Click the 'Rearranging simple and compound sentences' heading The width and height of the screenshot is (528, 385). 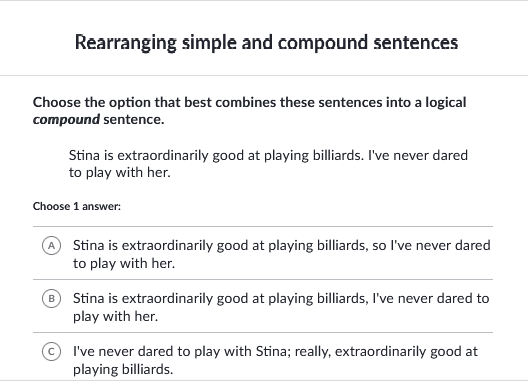[266, 43]
